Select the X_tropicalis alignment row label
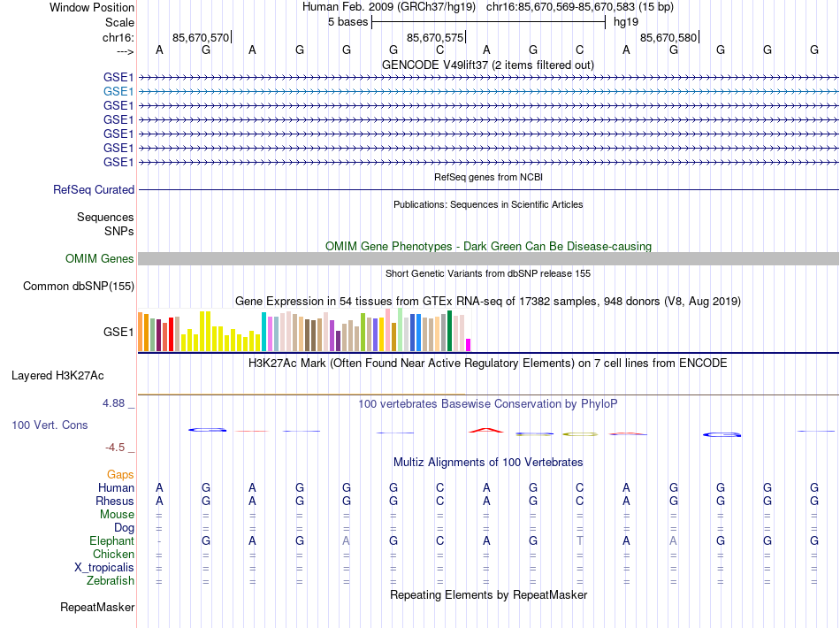840x628 pixels. (x=104, y=568)
